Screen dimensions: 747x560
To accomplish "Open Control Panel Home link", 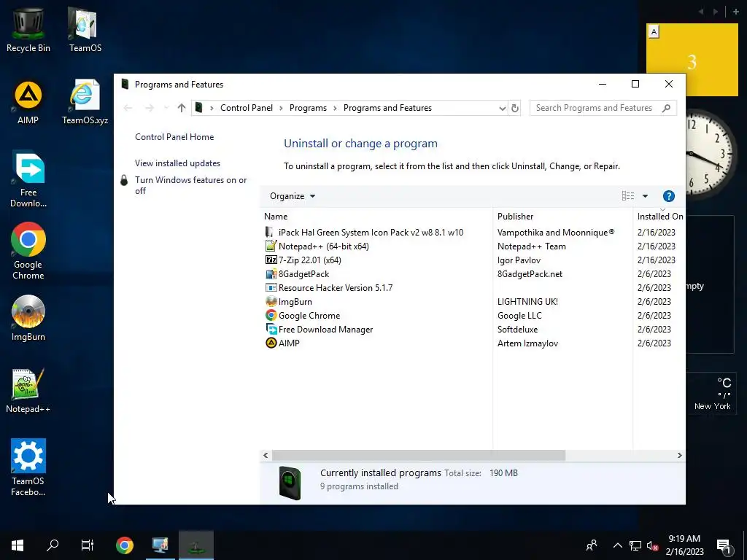I will [x=174, y=137].
